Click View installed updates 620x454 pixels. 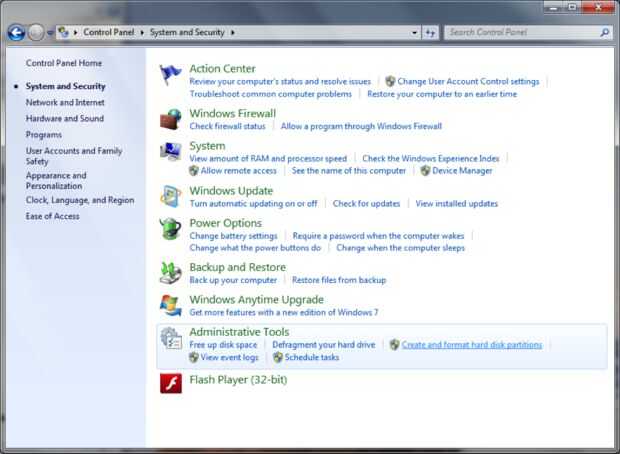click(457, 204)
